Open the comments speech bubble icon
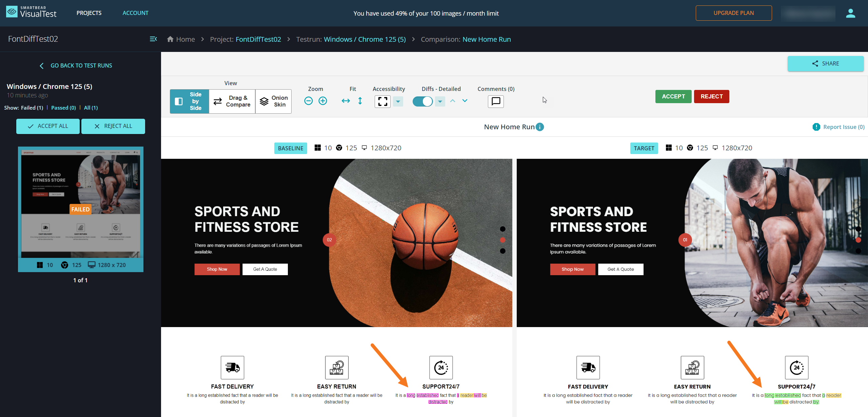 click(496, 101)
